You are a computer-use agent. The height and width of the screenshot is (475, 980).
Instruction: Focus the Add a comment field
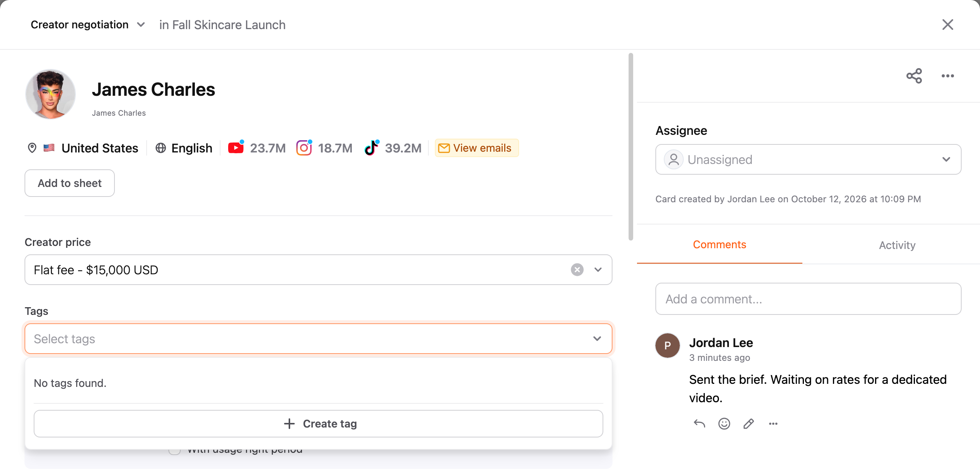(x=808, y=299)
